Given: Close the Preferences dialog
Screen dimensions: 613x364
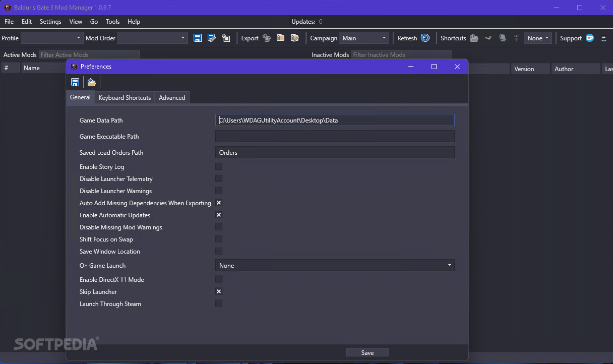Looking at the screenshot, I should (x=457, y=67).
